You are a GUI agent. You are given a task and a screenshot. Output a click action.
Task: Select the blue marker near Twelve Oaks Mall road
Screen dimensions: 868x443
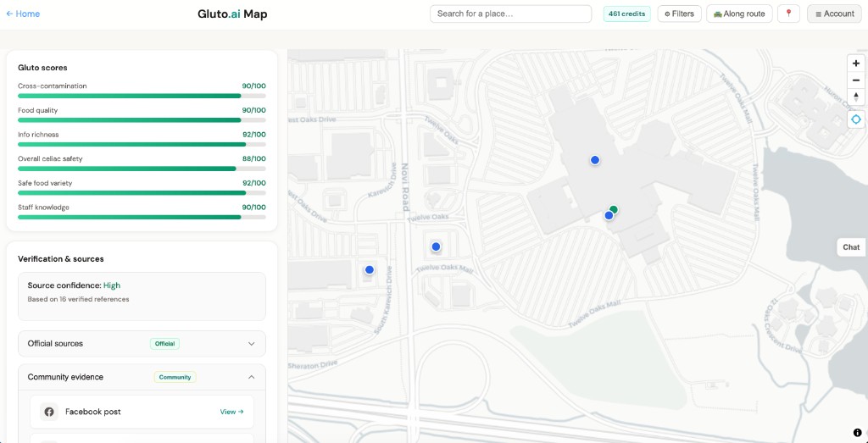(x=436, y=246)
